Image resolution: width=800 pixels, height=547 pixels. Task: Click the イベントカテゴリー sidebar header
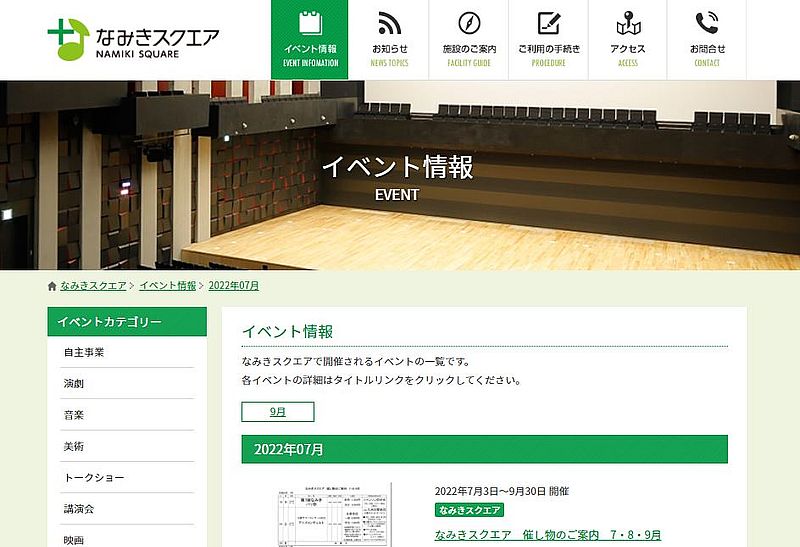[x=127, y=321]
